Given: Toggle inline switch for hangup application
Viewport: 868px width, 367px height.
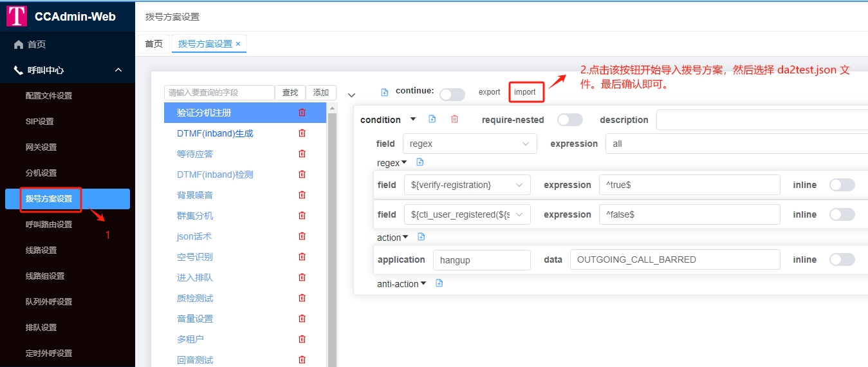Looking at the screenshot, I should 842,259.
